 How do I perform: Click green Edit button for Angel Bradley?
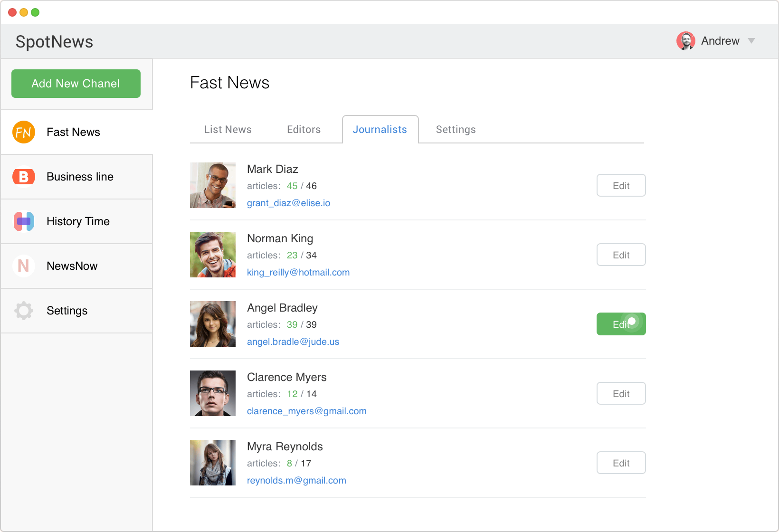tap(621, 324)
